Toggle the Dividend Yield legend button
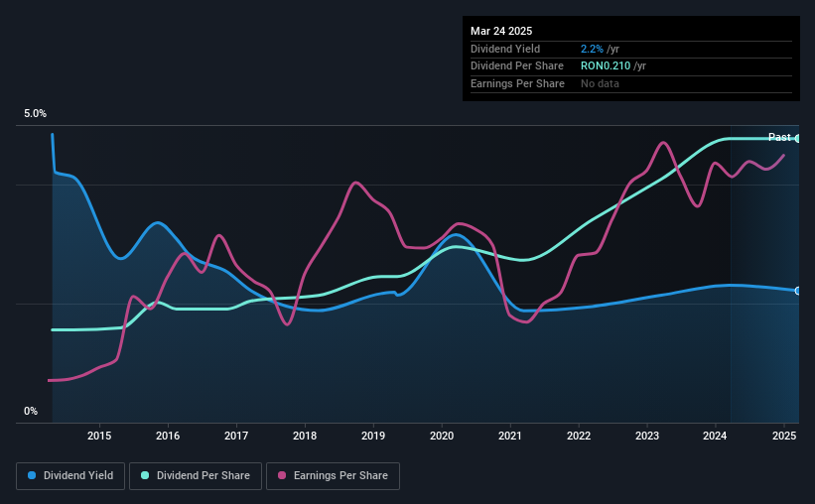The image size is (815, 504). (70, 476)
